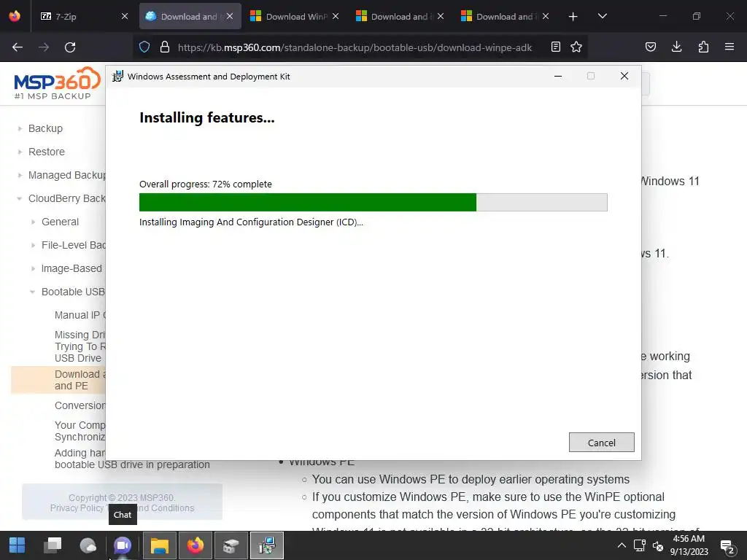Cancel the ADK feature installation
The image size is (747, 560).
coord(601,443)
